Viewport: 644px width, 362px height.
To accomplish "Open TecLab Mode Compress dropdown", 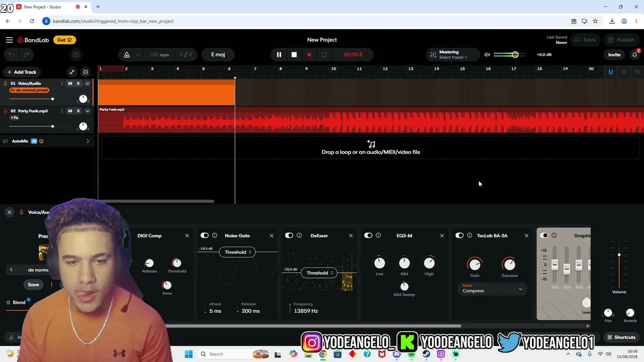I will click(493, 289).
